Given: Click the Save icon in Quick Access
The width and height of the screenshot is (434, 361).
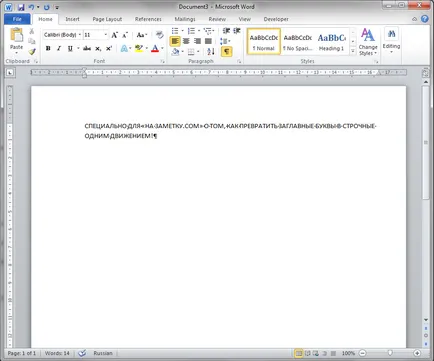Looking at the screenshot, I should pos(21,7).
